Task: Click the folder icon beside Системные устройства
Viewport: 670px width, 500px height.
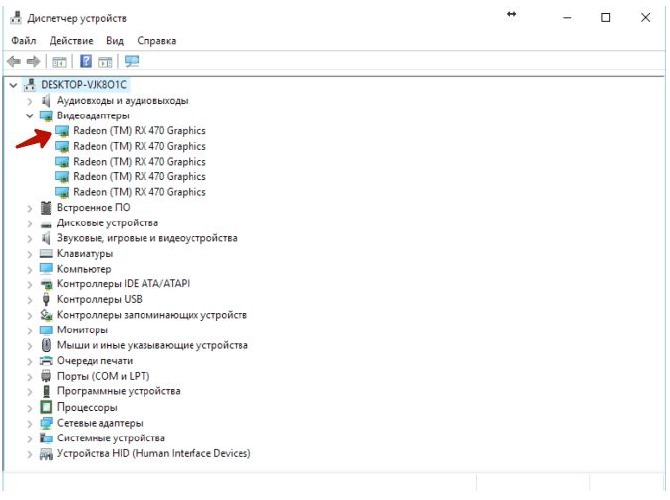Action: point(46,438)
